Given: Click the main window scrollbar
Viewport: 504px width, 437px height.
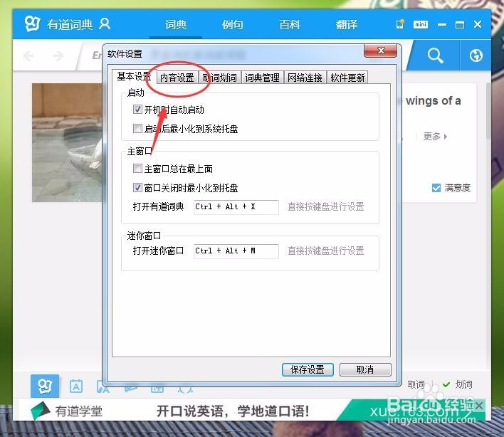Looking at the screenshot, I should (488, 111).
